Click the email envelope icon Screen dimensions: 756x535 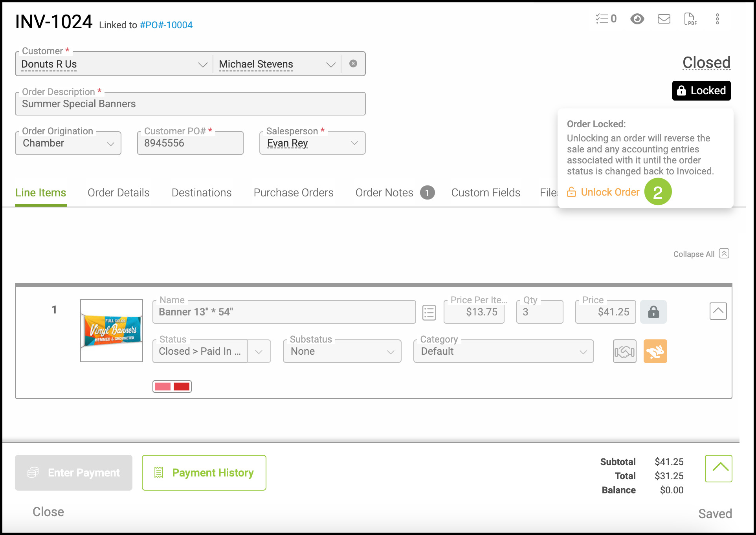664,19
